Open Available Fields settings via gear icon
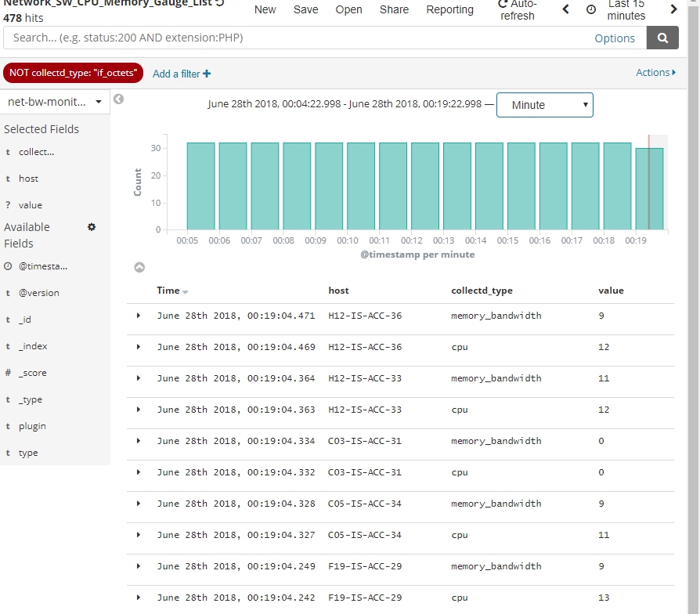The height and width of the screenshot is (614, 700). (92, 226)
